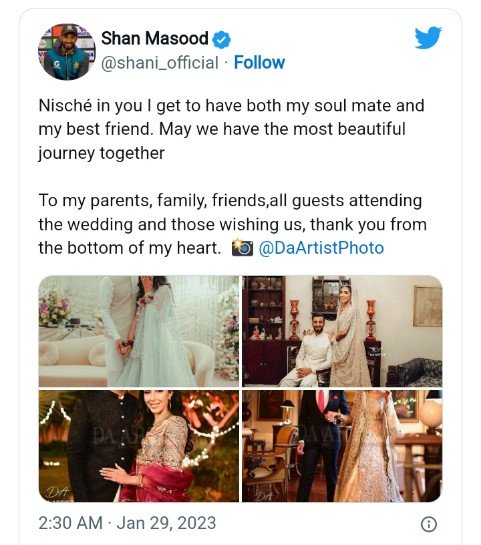The image size is (481, 545).
Task: Click the camera emoji in tweet
Action: 242,248
